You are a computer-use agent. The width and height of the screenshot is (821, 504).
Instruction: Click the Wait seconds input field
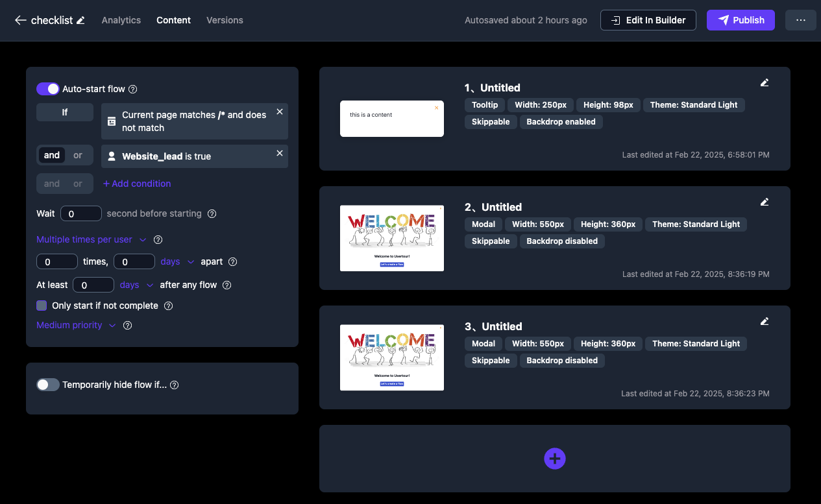click(x=81, y=213)
